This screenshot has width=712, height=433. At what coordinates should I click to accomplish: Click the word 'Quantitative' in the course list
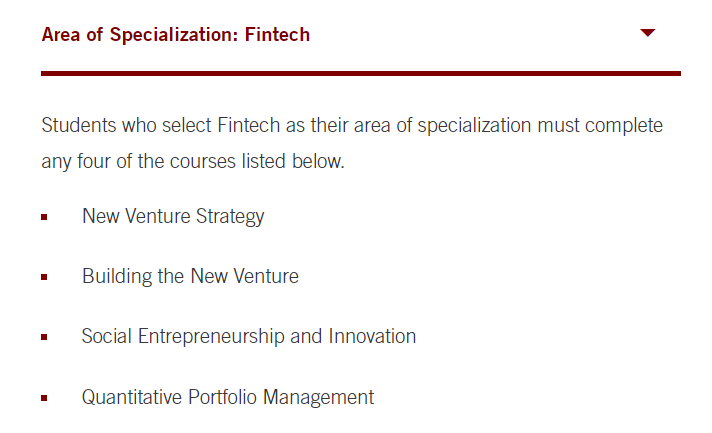tap(132, 397)
